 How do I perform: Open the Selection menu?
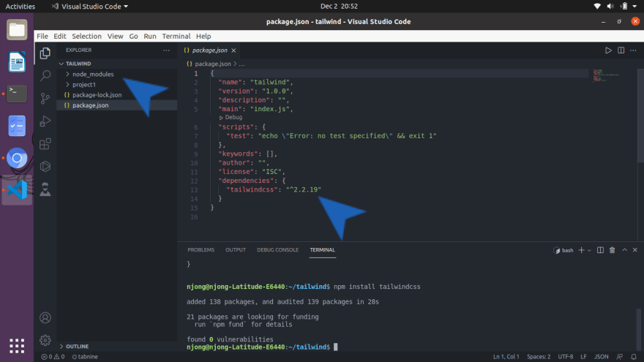click(x=86, y=36)
